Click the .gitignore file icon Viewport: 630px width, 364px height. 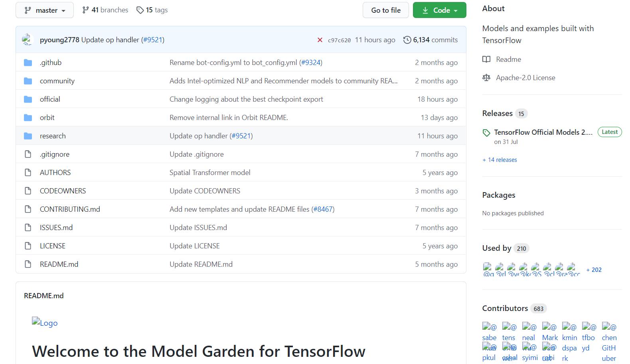tap(28, 154)
